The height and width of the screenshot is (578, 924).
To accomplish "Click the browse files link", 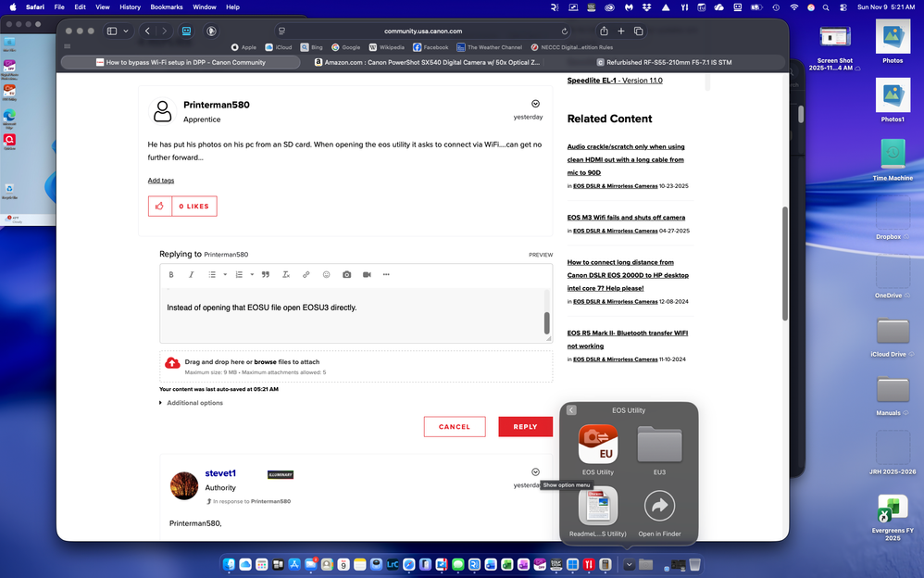I will [x=265, y=362].
